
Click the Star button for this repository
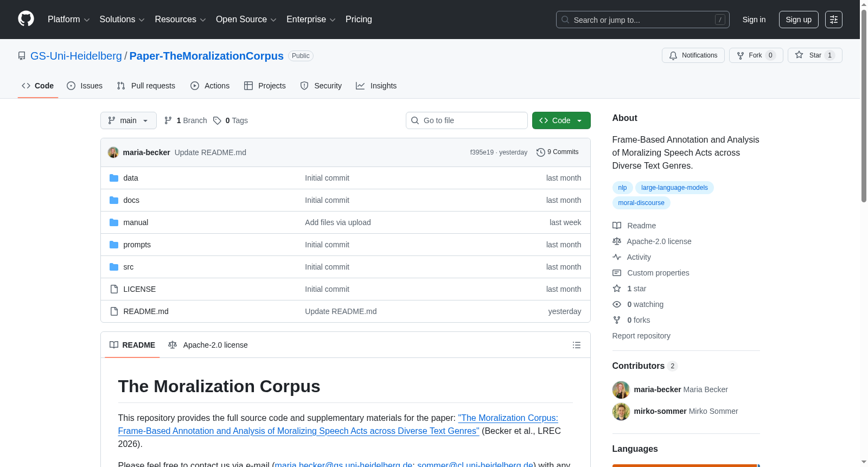(x=815, y=55)
